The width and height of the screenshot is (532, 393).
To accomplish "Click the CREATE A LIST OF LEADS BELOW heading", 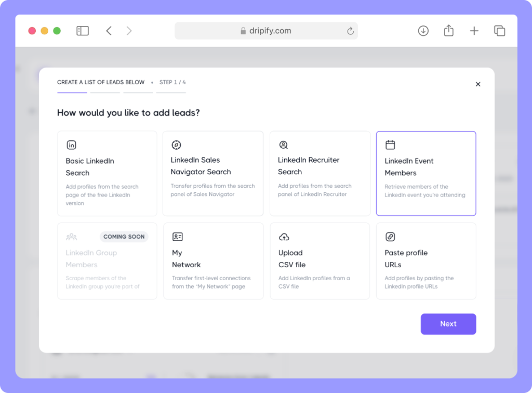I will click(x=101, y=82).
